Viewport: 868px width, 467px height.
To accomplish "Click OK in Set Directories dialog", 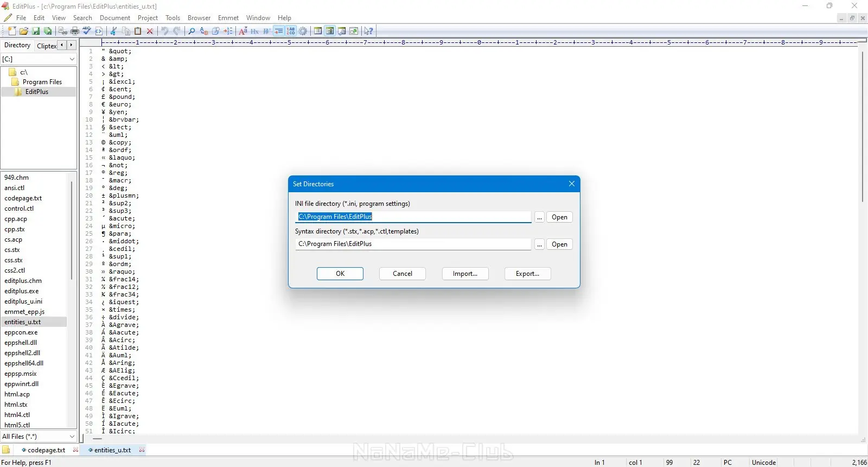I will pos(340,274).
